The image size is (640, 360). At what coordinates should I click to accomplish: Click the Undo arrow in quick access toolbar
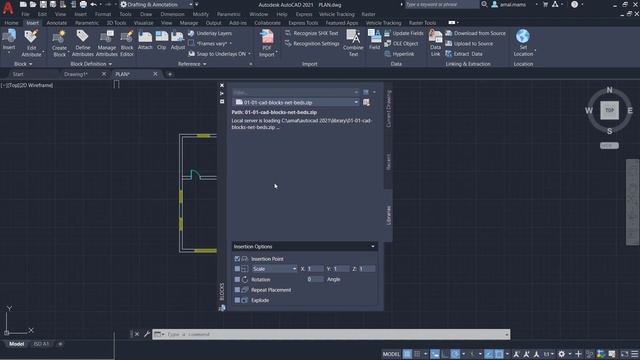(x=93, y=4)
